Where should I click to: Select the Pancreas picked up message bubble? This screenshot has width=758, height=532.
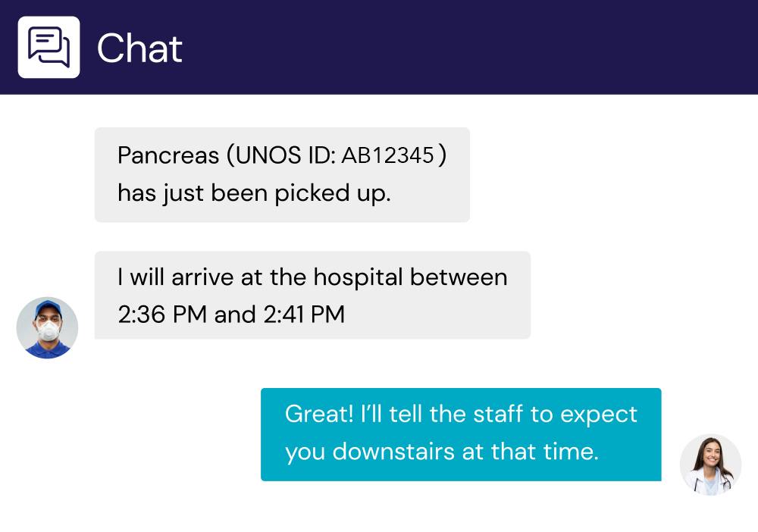coord(282,175)
